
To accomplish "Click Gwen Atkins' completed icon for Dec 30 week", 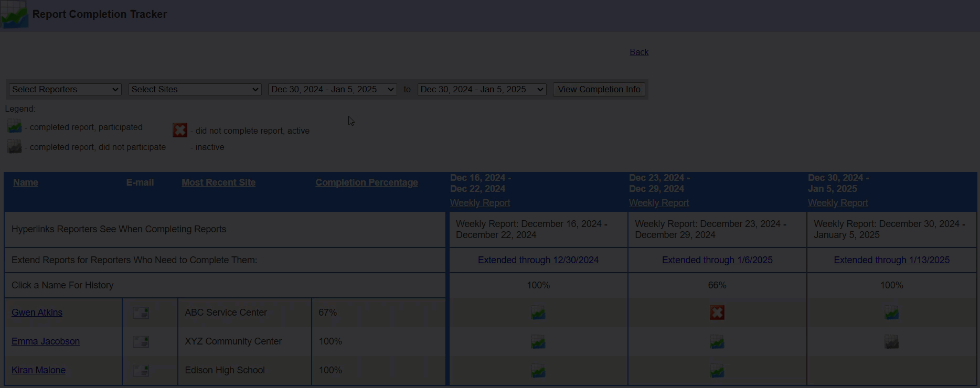I will click(891, 313).
